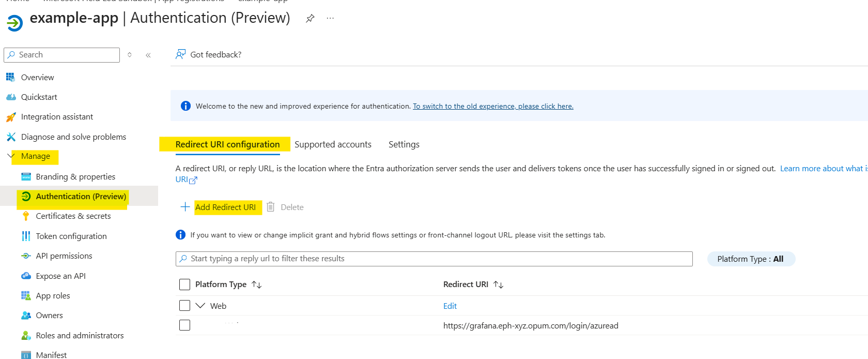Click the API permissions icon
868x359 pixels.
point(26,256)
